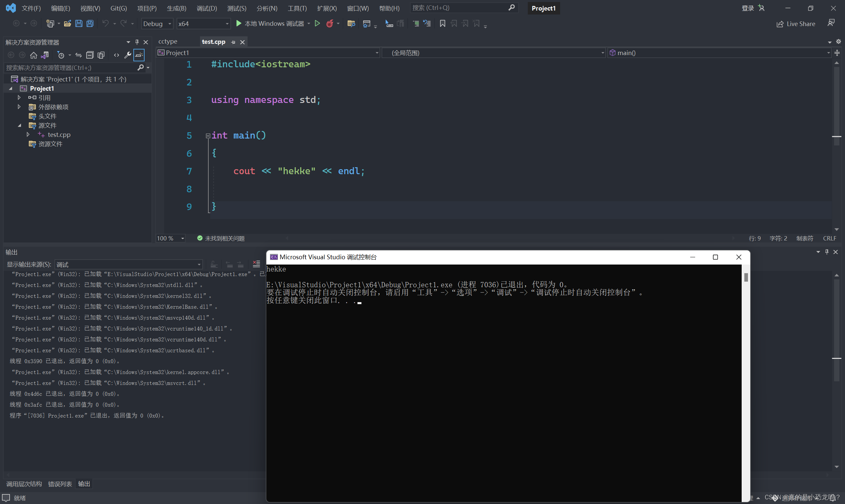
Task: Click Collapse All in Solution Explorer
Action: (x=90, y=55)
